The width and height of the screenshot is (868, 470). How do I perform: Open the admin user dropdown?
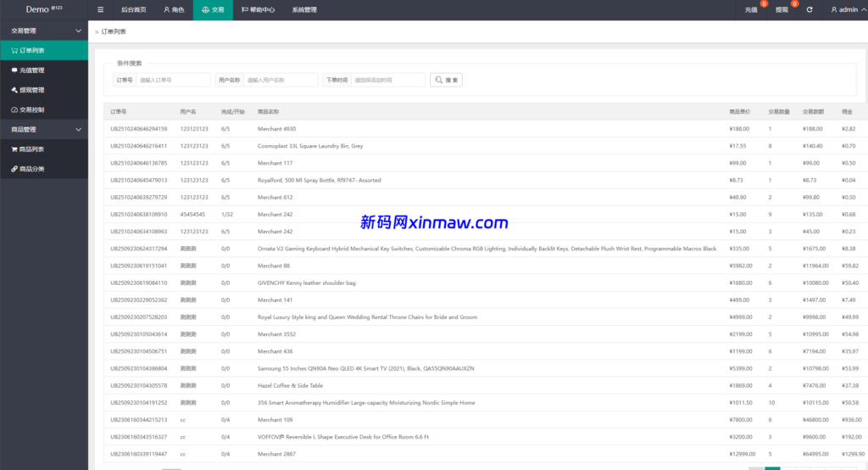(847, 9)
